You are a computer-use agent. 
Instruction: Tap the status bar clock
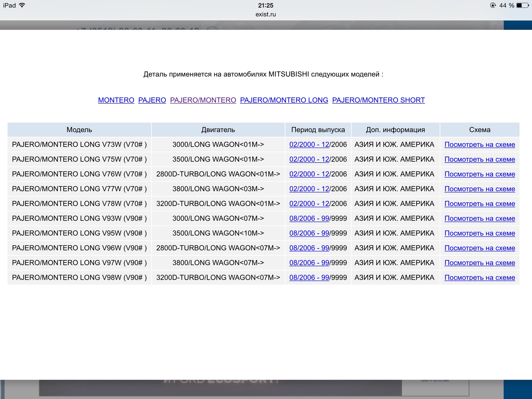click(x=265, y=5)
